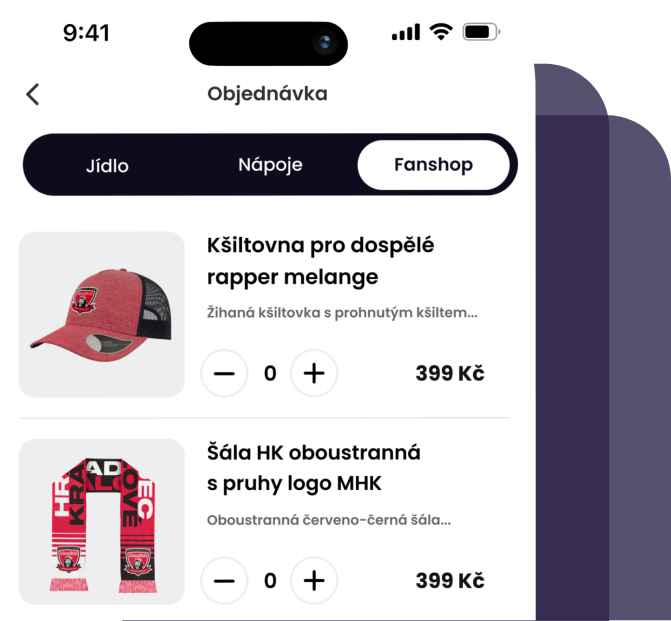Increase quantity of Kšiltovna cap

coord(314,373)
